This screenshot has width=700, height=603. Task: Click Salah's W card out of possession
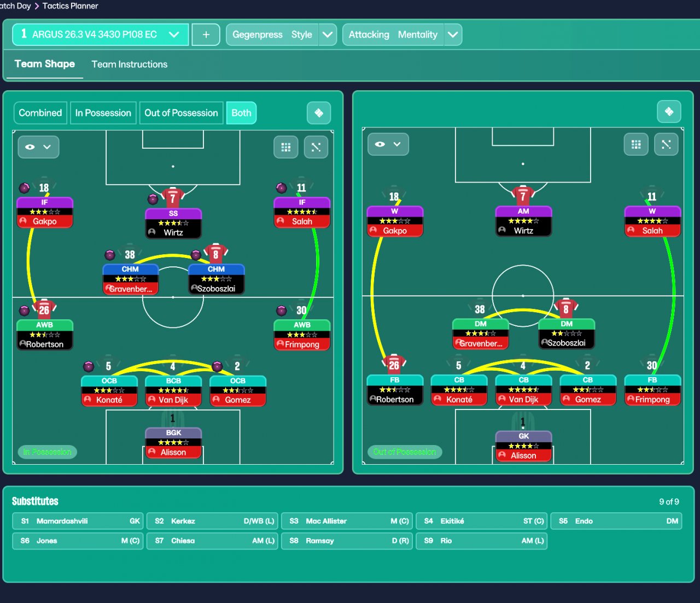(652, 221)
